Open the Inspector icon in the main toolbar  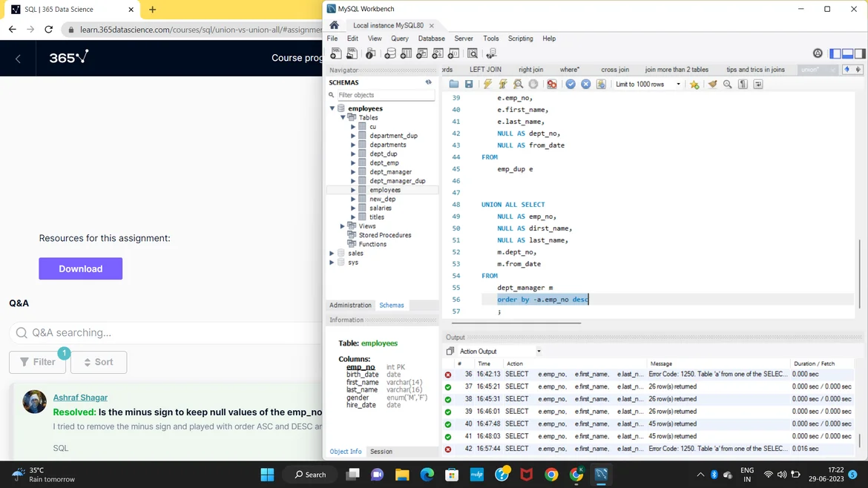370,53
